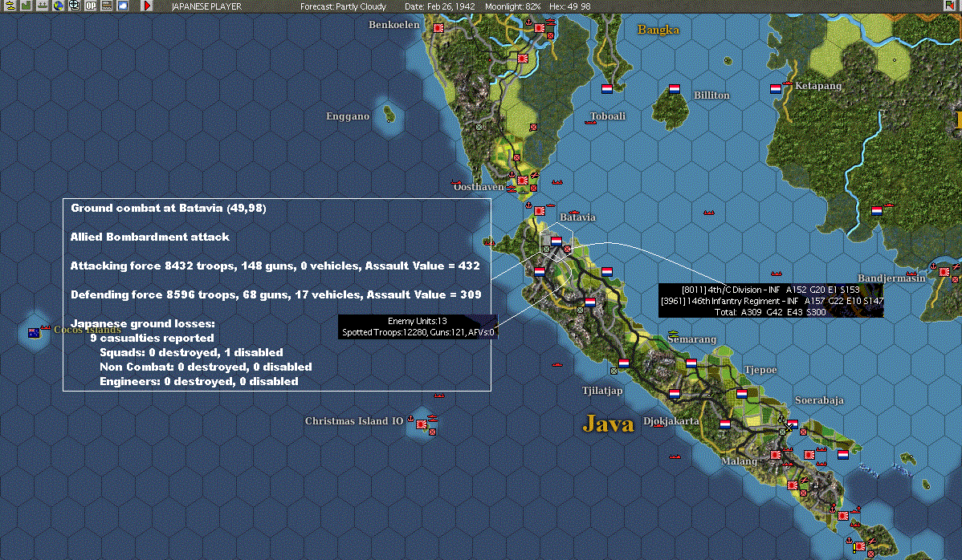The image size is (962, 560).
Task: Click the 'Batavia' map label
Action: coord(577,217)
